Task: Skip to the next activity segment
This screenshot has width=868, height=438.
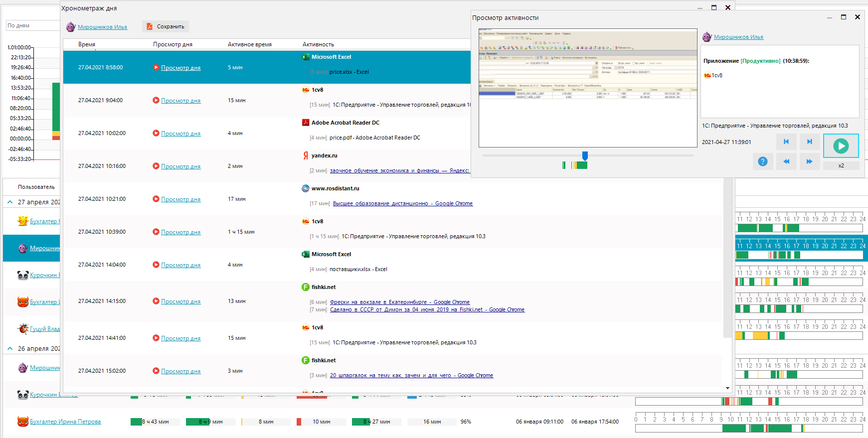Action: [x=809, y=142]
